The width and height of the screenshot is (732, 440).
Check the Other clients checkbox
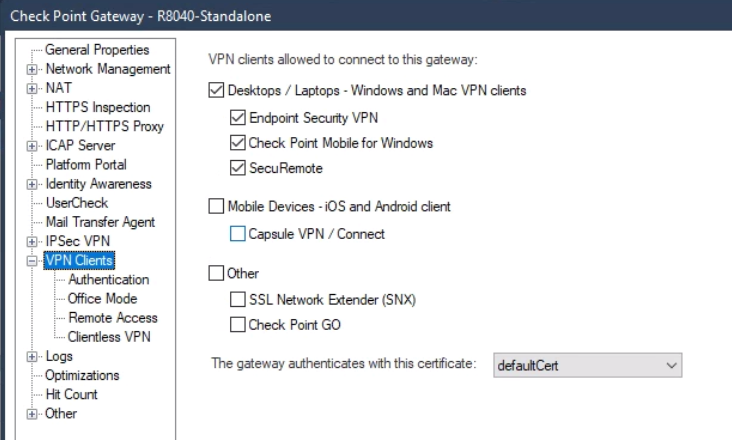click(216, 273)
